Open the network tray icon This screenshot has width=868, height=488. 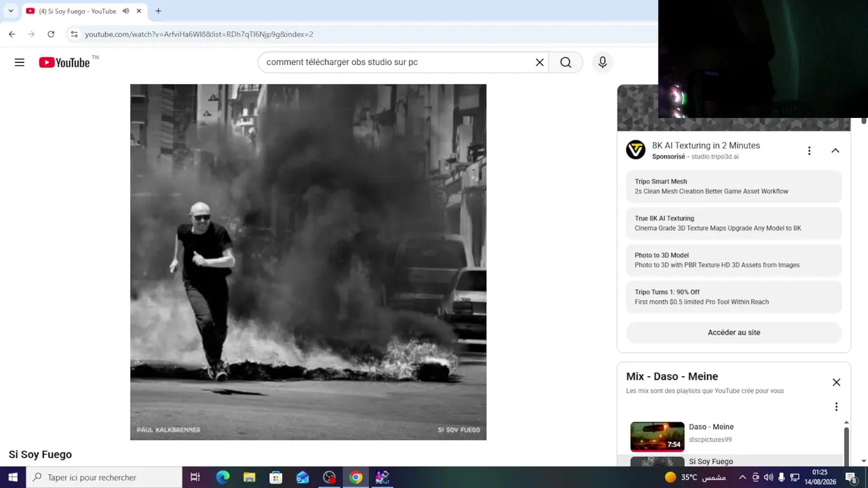click(795, 477)
